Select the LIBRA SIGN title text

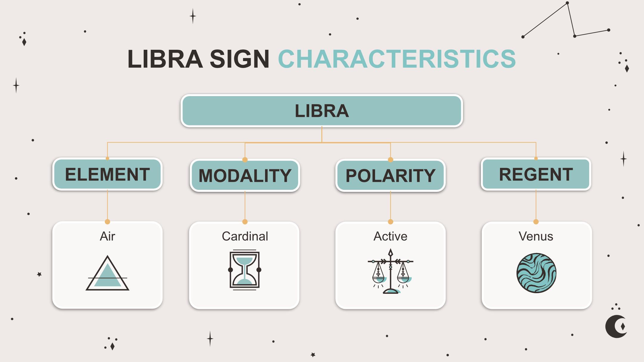pos(199,59)
